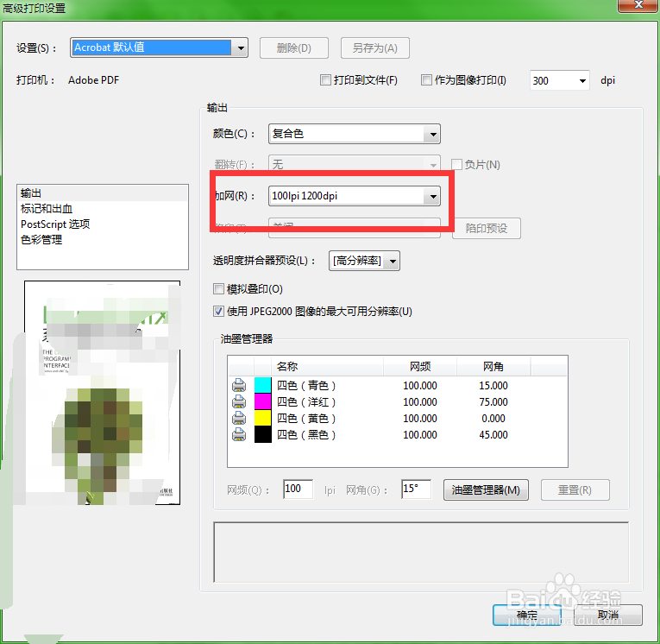Click the 0.000 screen angle value

click(x=493, y=418)
